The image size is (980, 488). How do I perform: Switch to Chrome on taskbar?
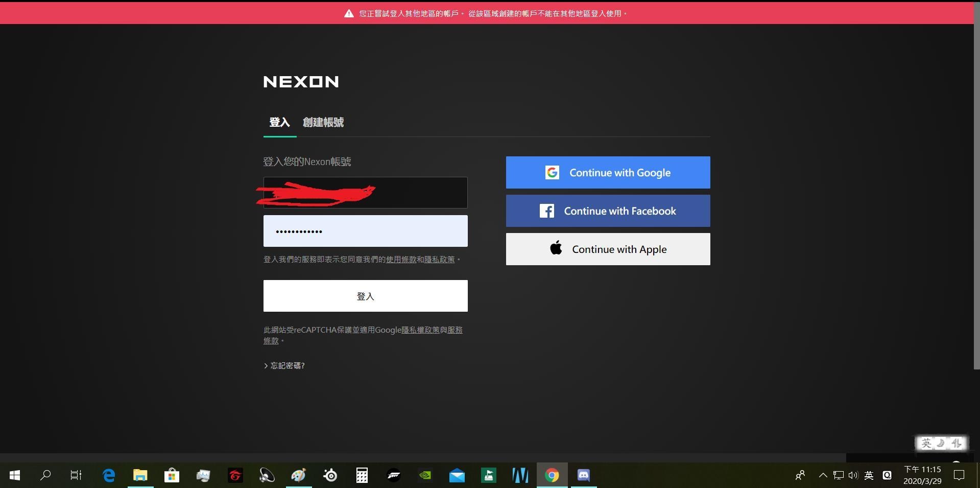click(x=552, y=475)
